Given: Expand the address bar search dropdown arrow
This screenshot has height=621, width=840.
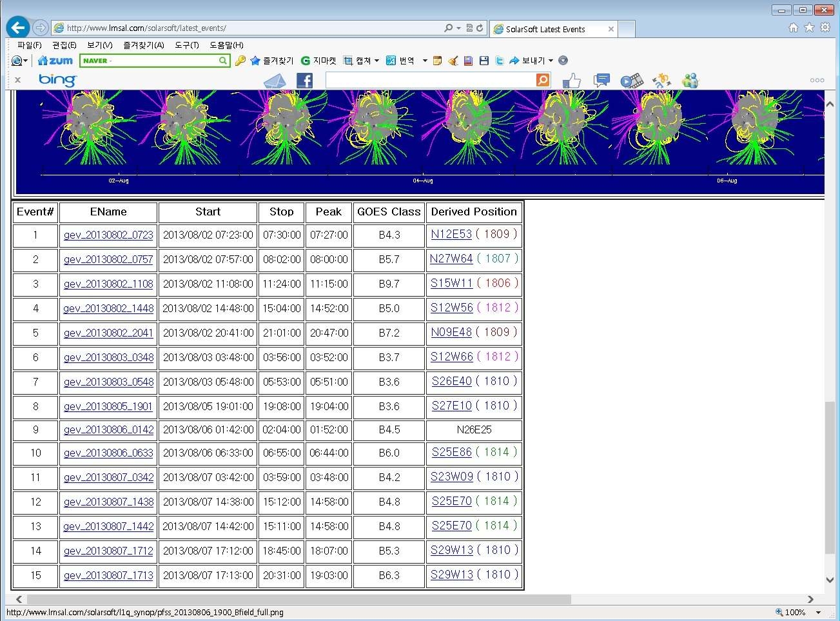Looking at the screenshot, I should click(458, 28).
